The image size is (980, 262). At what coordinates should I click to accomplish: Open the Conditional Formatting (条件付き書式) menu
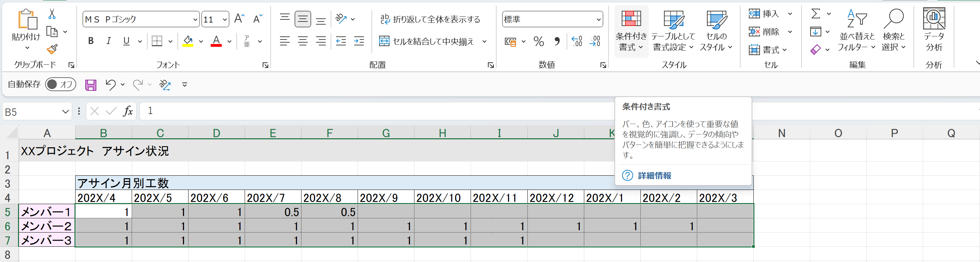tap(631, 31)
